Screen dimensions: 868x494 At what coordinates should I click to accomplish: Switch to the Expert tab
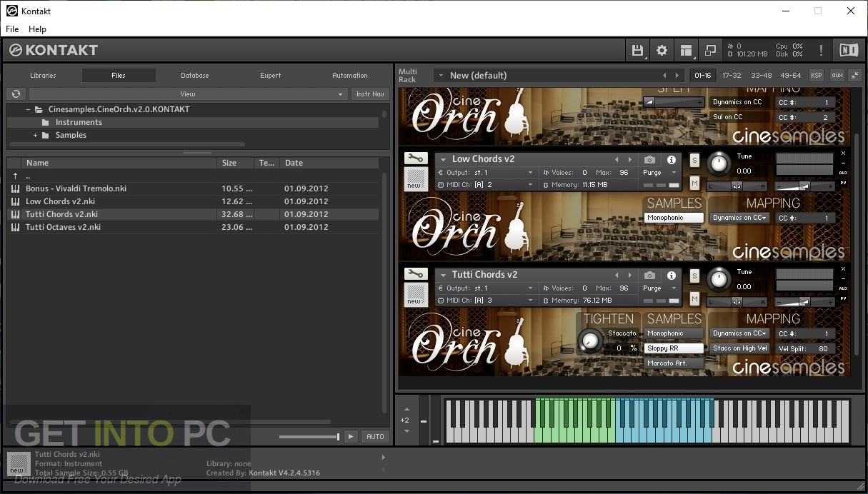[270, 75]
